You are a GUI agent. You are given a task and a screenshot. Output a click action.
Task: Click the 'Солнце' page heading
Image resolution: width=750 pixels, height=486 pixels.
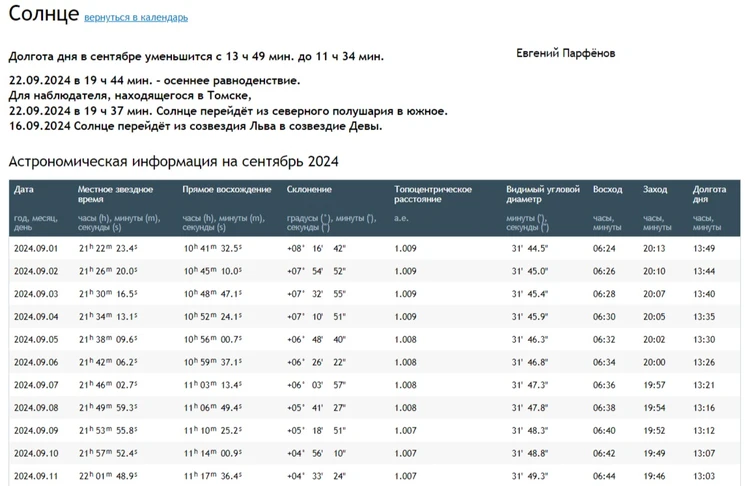42,15
